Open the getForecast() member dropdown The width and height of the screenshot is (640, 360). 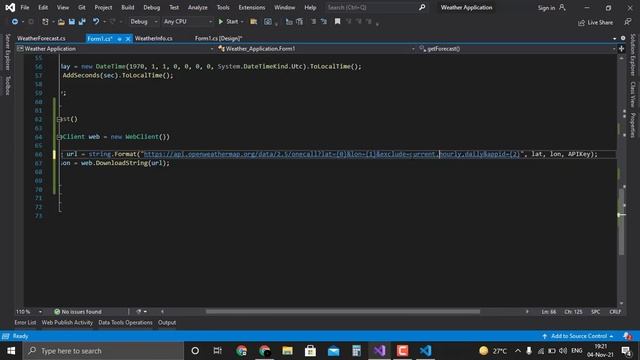[x=517, y=49]
